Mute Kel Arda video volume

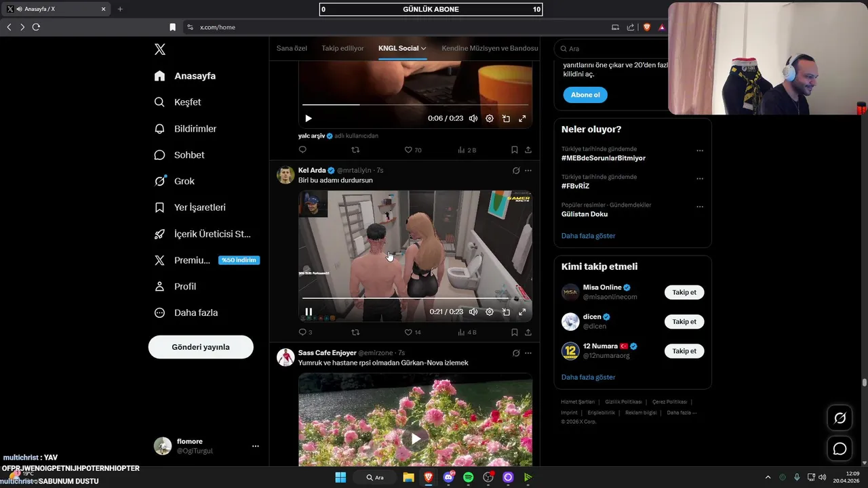[473, 312]
